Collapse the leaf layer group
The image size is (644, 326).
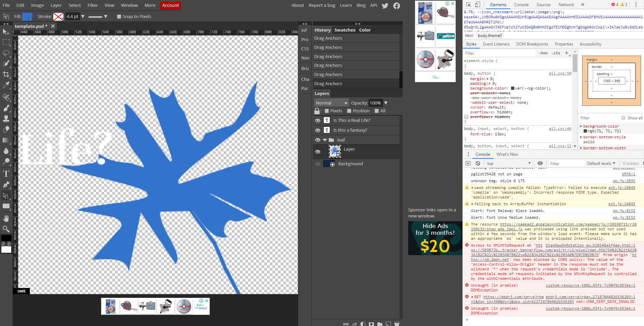(325, 139)
